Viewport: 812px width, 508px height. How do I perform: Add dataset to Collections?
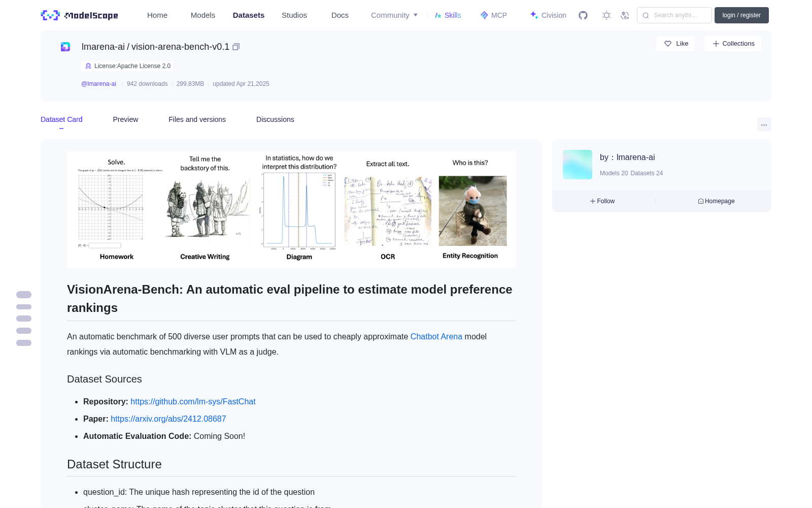pyautogui.click(x=733, y=44)
